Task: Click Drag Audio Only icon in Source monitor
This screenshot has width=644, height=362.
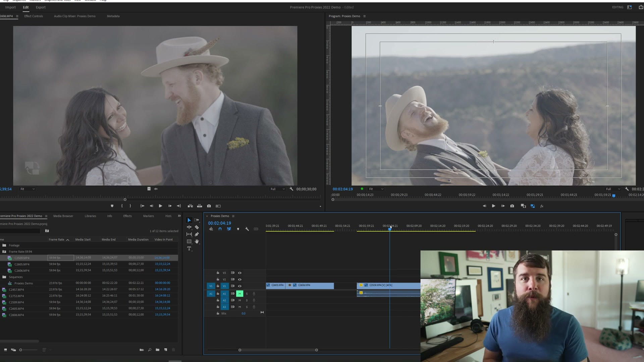Action: click(x=156, y=189)
